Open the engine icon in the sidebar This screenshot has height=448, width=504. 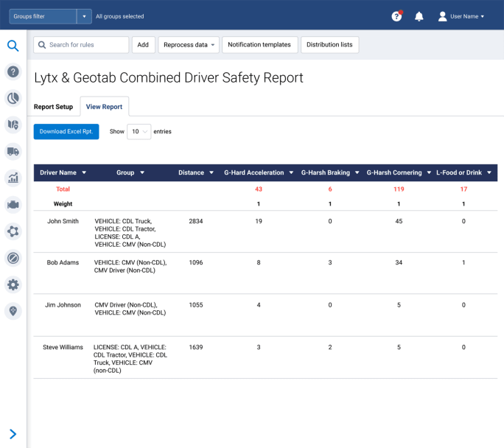13,204
